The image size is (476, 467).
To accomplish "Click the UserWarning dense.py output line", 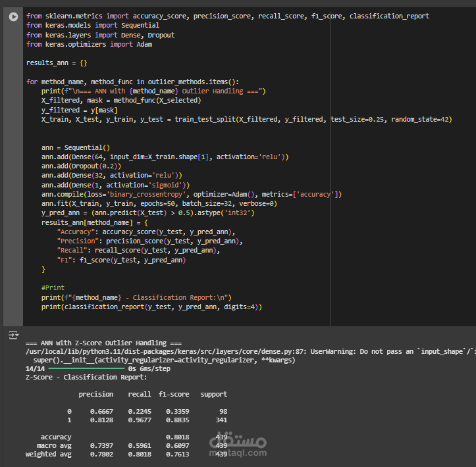I will click(251, 352).
